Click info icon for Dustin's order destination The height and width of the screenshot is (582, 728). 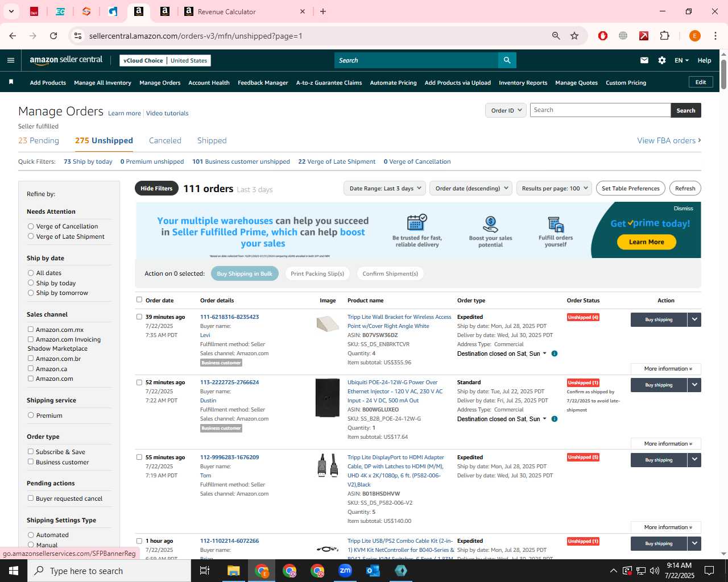555,419
